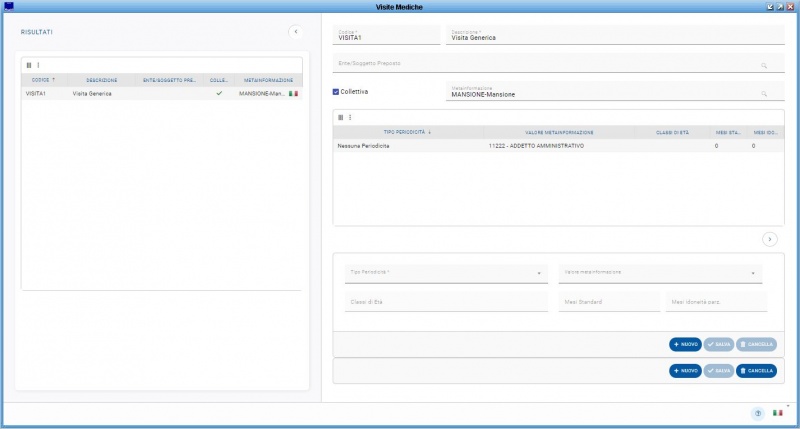Collapse the Risultati panel with the chevron
800x429 pixels.
point(295,32)
